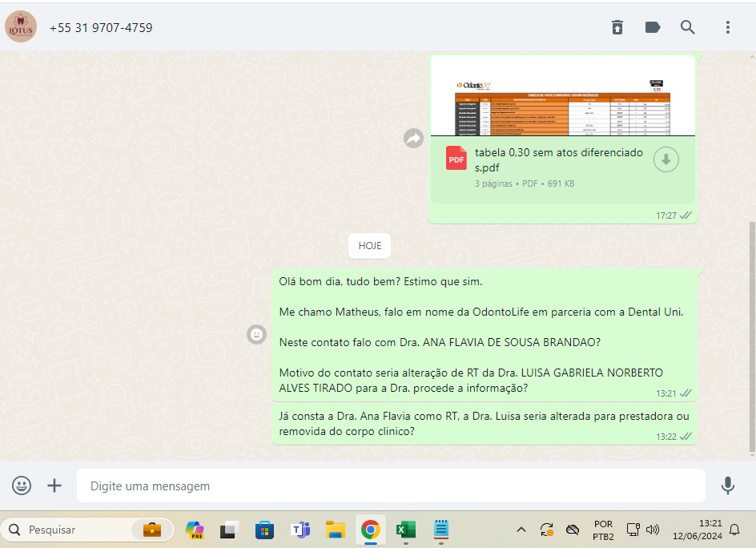Viewport: 756px width, 548px height.
Task: Click the plus attach button
Action: click(x=54, y=486)
